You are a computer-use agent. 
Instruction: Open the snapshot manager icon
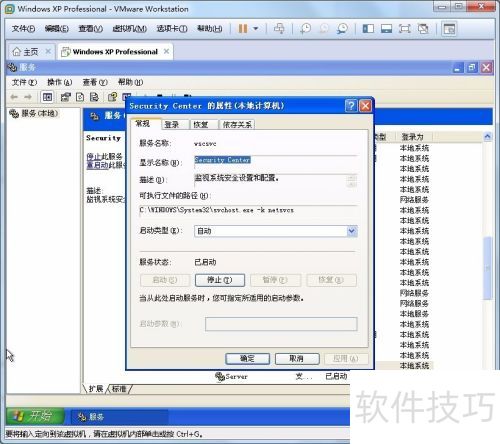pos(342,29)
